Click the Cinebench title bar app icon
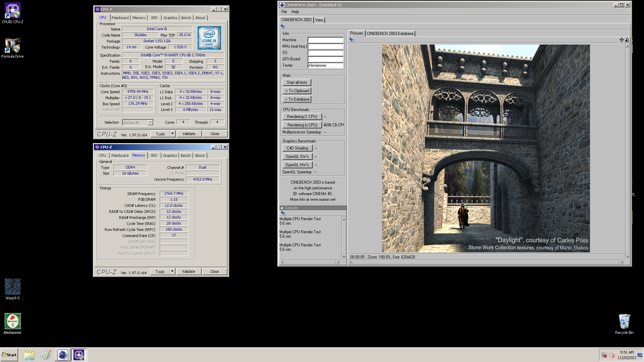644x362 pixels. pyautogui.click(x=282, y=5)
